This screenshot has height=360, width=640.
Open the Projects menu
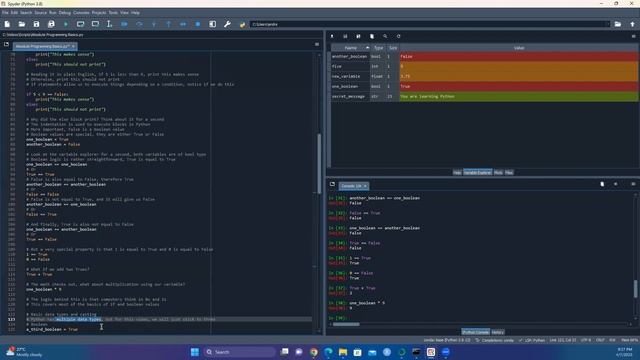pos(99,13)
